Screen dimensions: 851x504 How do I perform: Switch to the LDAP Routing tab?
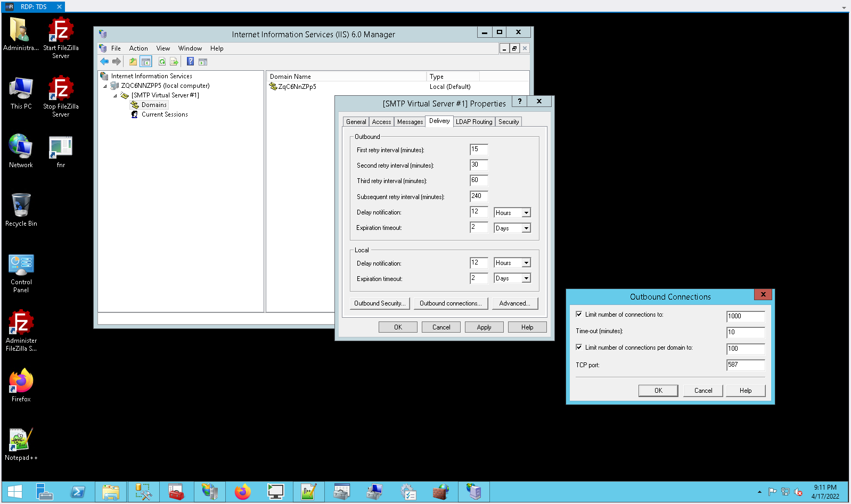(474, 122)
